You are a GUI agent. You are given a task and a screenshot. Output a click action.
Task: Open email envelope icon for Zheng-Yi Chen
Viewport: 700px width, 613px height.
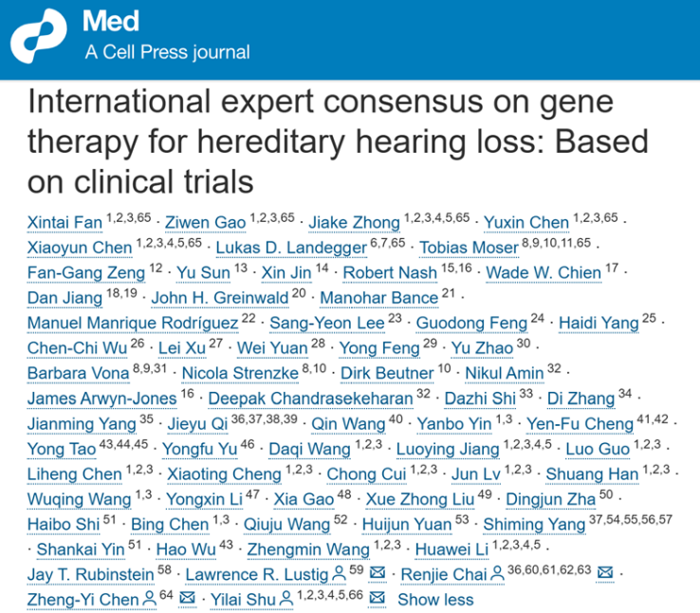click(186, 599)
